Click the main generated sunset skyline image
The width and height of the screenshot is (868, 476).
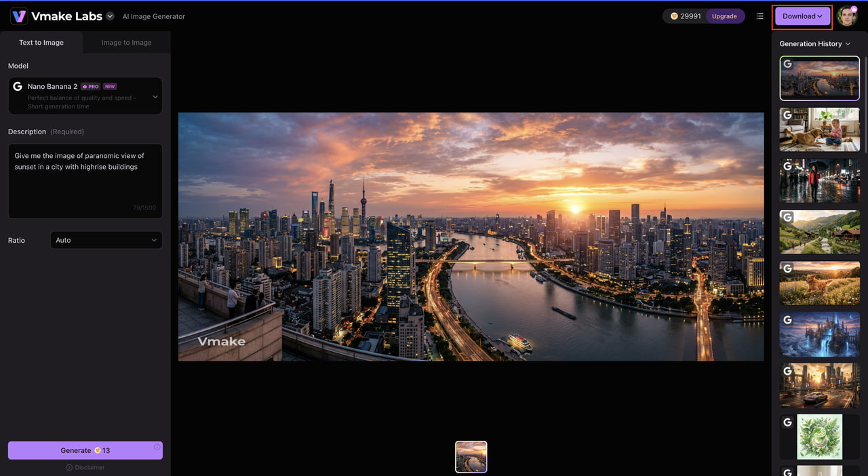[x=471, y=237]
